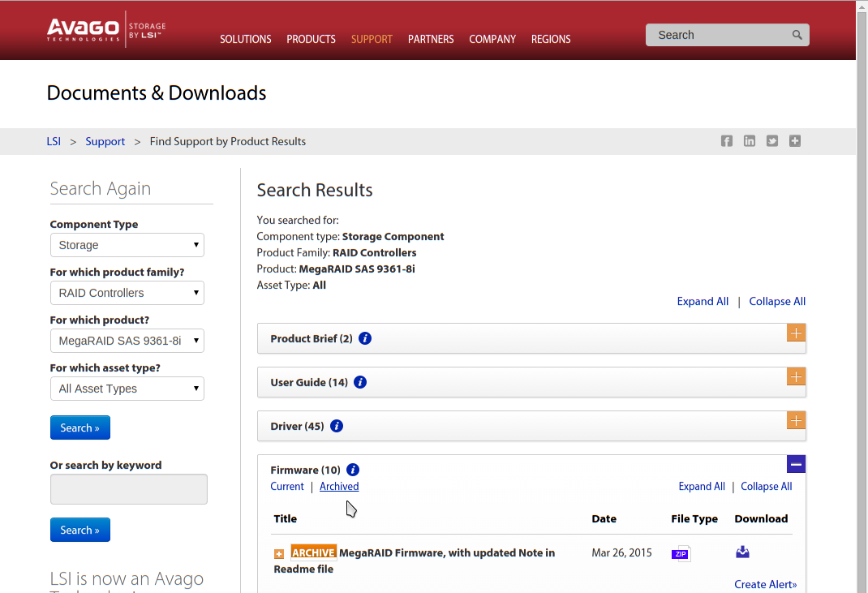
Task: Click Search button under keyword field
Action: [80, 530]
